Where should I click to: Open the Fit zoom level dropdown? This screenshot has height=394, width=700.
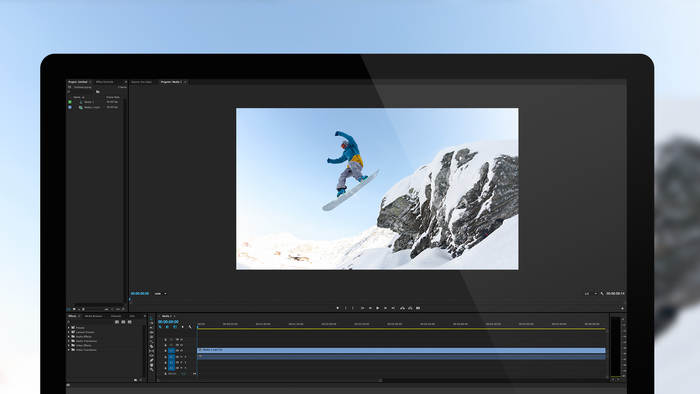[160, 294]
